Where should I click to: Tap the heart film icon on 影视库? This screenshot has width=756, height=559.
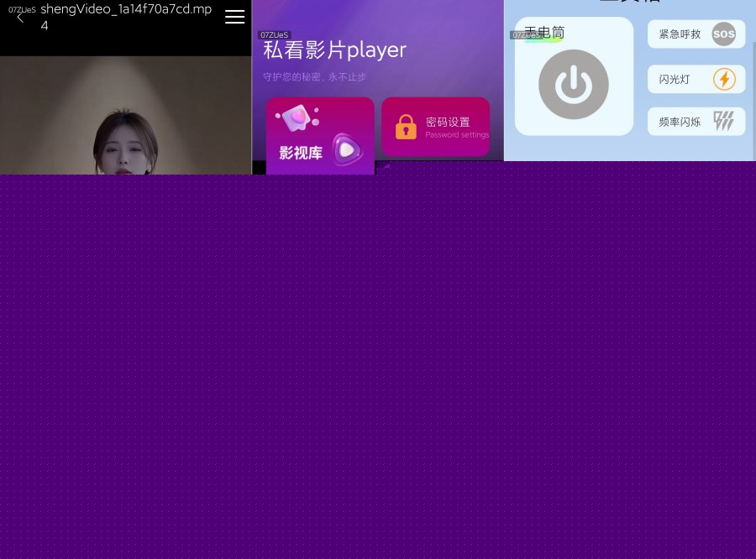pyautogui.click(x=297, y=118)
